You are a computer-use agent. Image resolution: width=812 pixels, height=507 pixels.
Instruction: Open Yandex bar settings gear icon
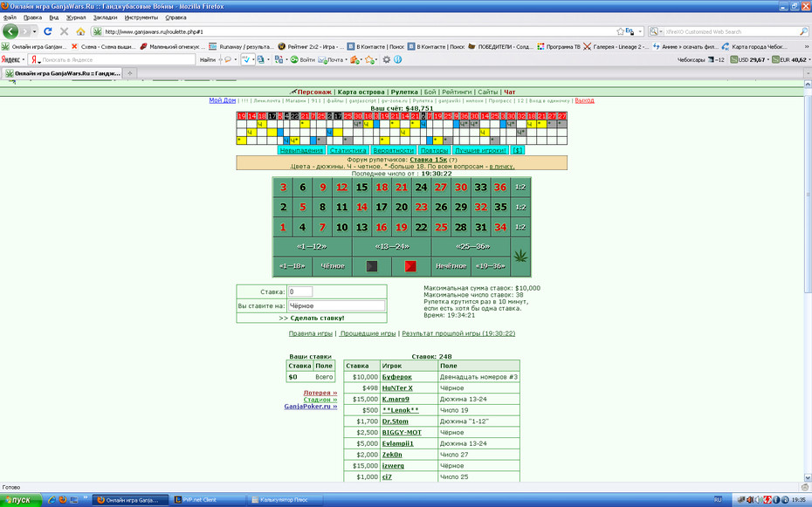(x=386, y=59)
